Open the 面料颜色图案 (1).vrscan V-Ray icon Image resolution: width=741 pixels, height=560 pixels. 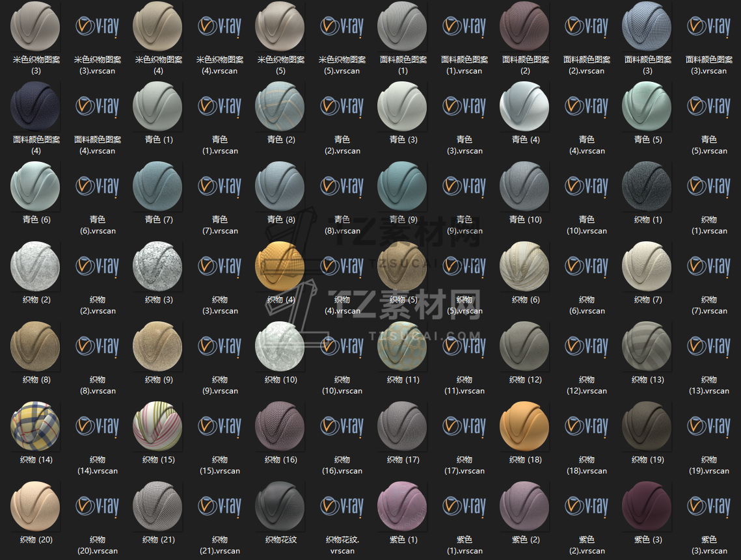point(465,27)
